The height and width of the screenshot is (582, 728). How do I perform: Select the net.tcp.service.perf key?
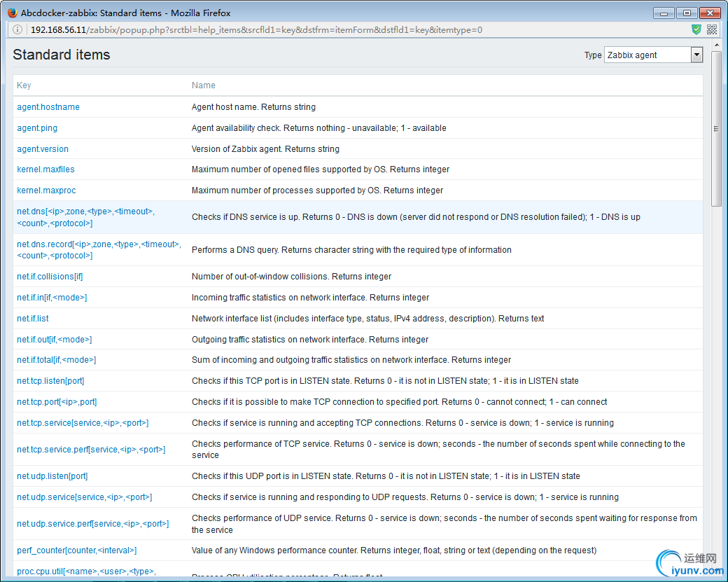pyautogui.click(x=91, y=449)
